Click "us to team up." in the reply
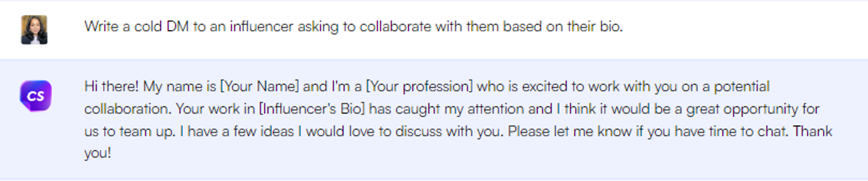Image resolution: width=868 pixels, height=181 pixels. [x=130, y=131]
